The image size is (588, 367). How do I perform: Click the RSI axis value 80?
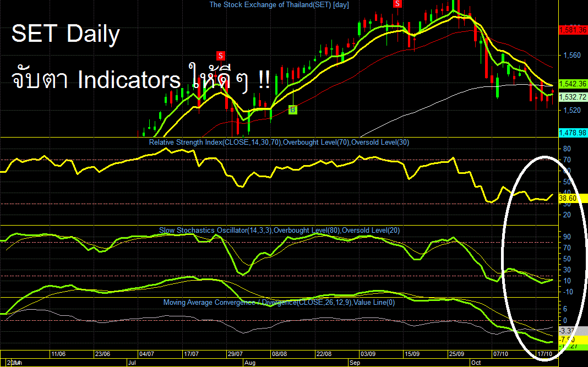pyautogui.click(x=567, y=149)
